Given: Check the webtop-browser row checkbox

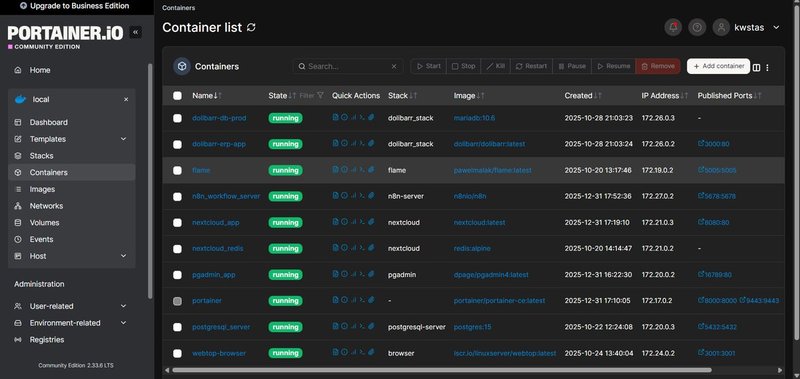Looking at the screenshot, I should point(177,353).
